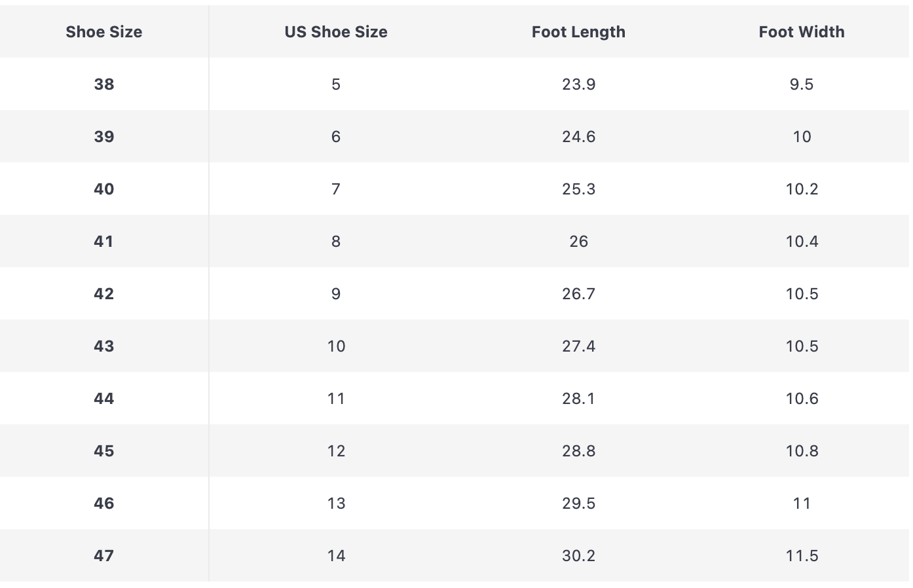This screenshot has height=588, width=913.
Task: Click the Foot Width column header
Action: (x=801, y=31)
